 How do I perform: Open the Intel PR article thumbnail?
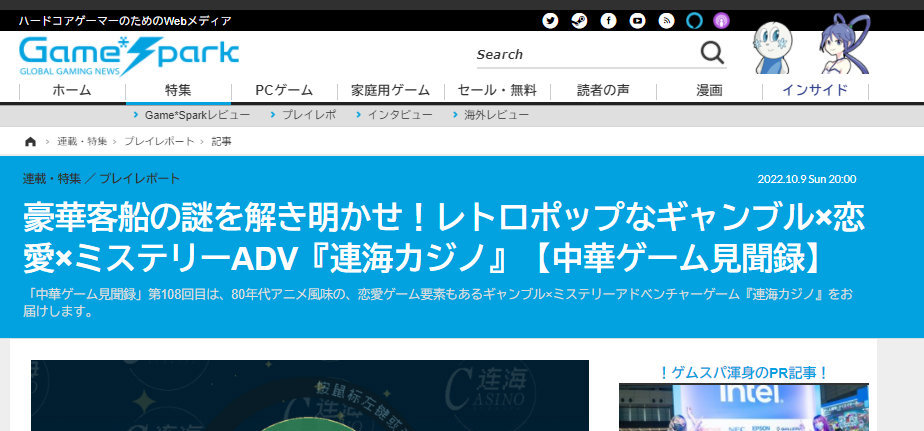point(744,407)
